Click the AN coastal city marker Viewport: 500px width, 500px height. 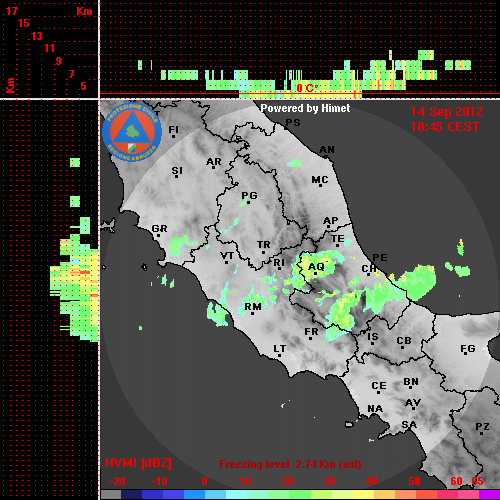(327, 151)
